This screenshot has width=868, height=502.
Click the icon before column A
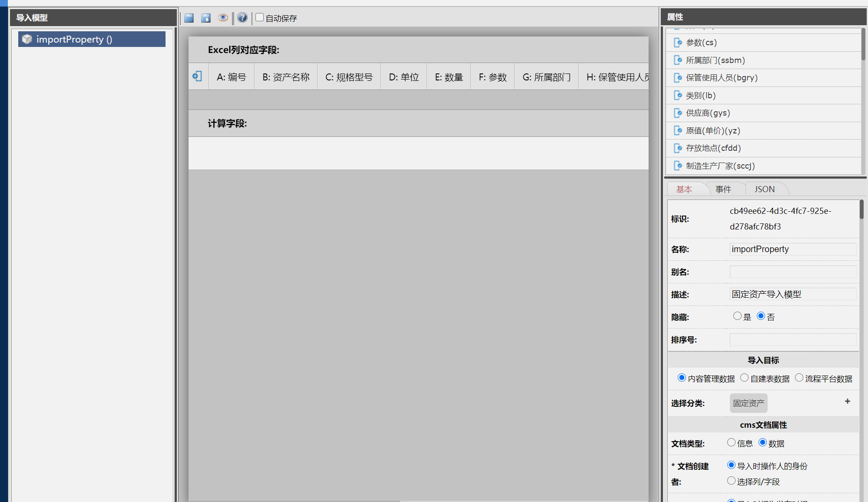[x=197, y=76]
